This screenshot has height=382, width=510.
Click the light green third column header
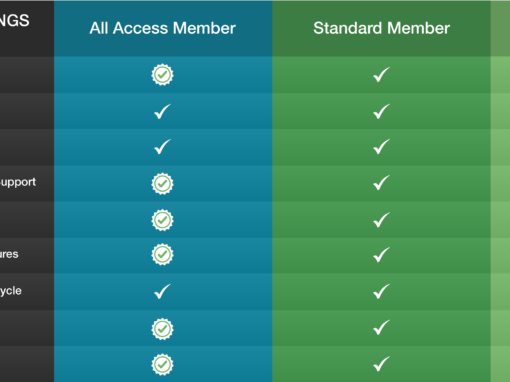click(500, 28)
